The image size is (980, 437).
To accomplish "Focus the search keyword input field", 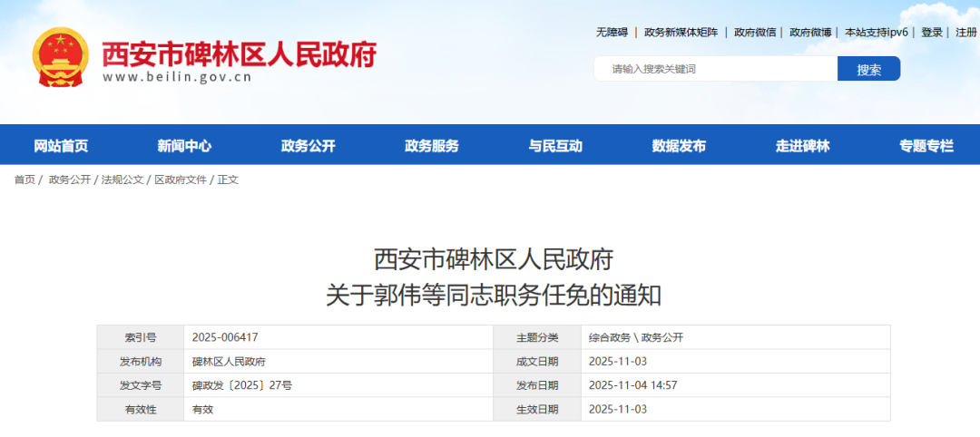I will [x=717, y=69].
